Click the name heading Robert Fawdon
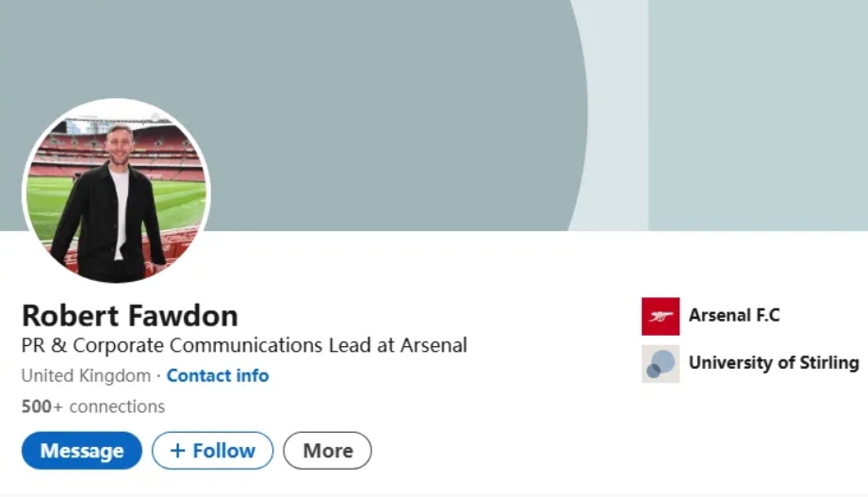The width and height of the screenshot is (868, 497). click(x=130, y=315)
